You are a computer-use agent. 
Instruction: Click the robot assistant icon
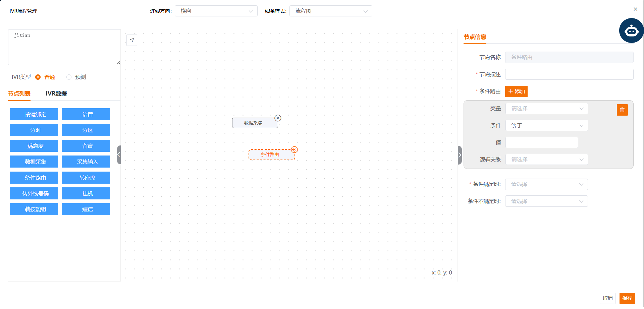point(631,31)
